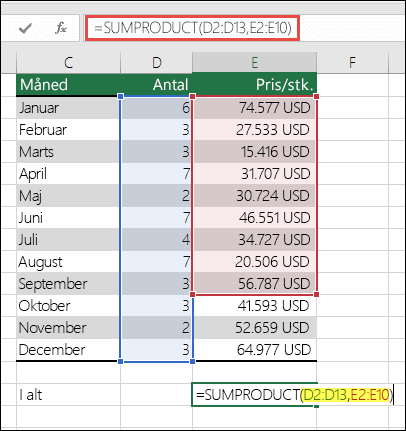Select price 74.577 USD cell
This screenshot has height=431, width=406.
pos(254,108)
